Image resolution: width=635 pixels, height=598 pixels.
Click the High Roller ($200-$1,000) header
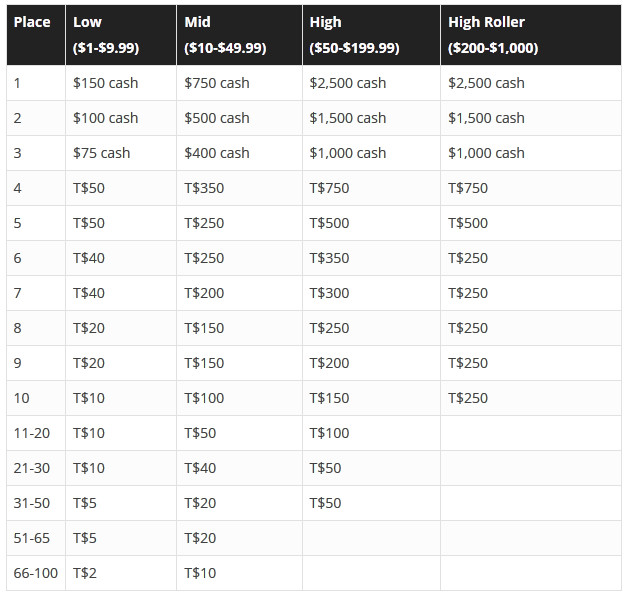pos(531,35)
